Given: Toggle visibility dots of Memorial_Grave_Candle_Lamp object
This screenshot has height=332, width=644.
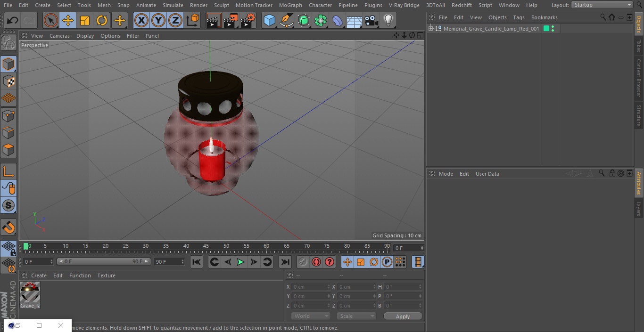Looking at the screenshot, I should click(x=553, y=29).
